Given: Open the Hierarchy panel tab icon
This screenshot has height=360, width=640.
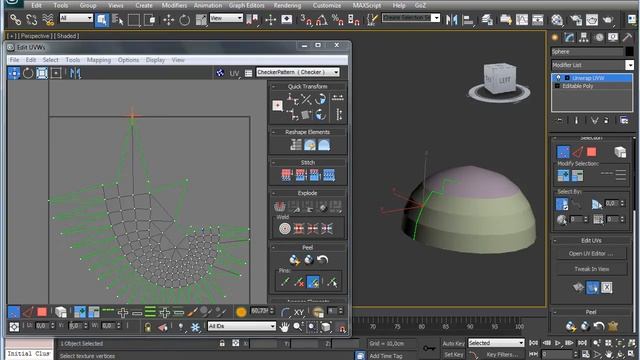Looking at the screenshot, I should [x=584, y=38].
